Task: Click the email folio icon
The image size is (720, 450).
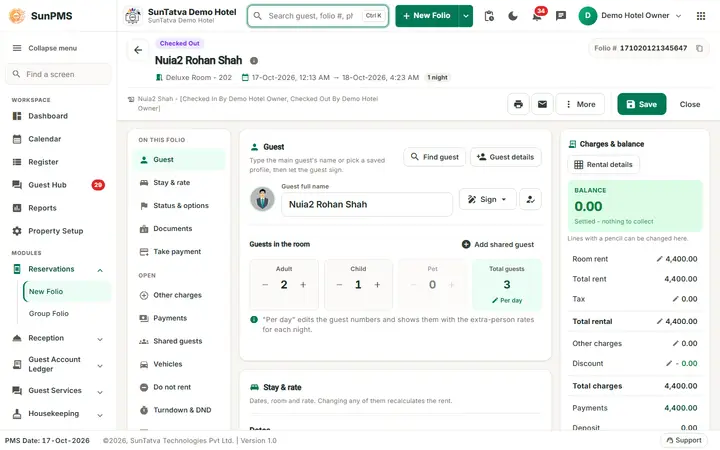Action: tap(542, 104)
